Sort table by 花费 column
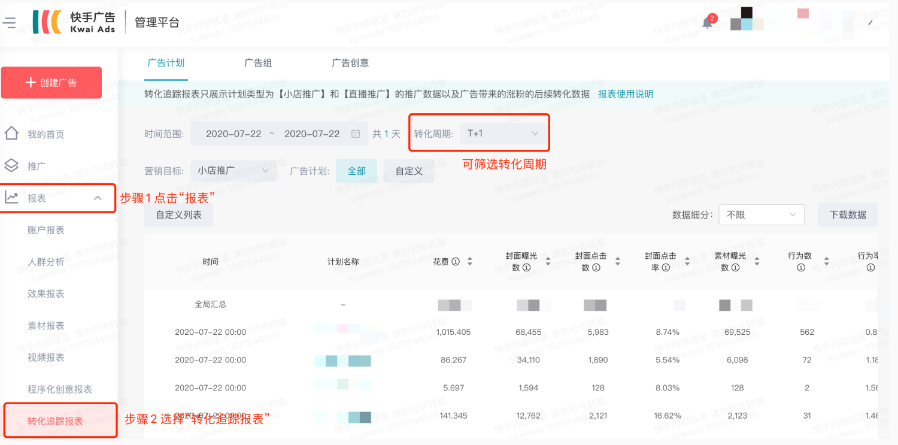This screenshot has width=898, height=445. click(x=470, y=262)
